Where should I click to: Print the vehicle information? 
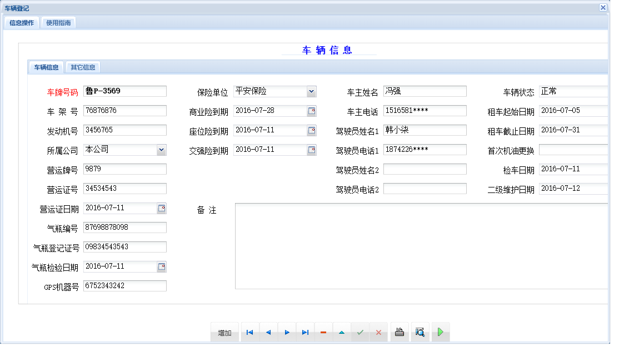(x=400, y=332)
